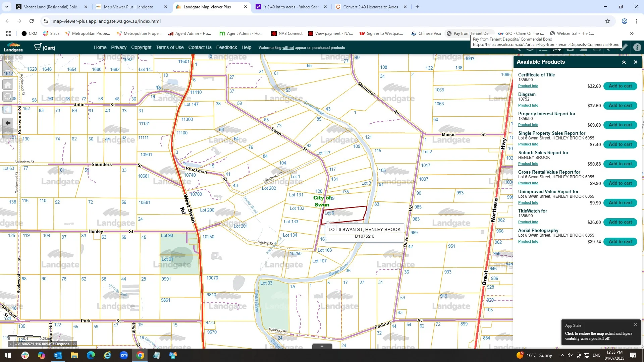Viewport: 644px width, 362px height.
Task: Collapse the Available Products panel
Action: pyautogui.click(x=624, y=62)
